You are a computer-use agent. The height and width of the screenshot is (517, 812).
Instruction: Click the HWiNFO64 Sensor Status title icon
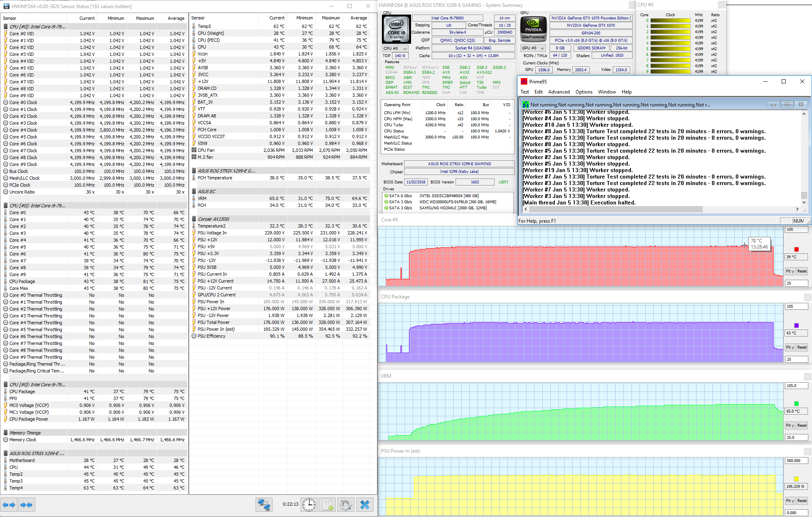click(x=6, y=6)
